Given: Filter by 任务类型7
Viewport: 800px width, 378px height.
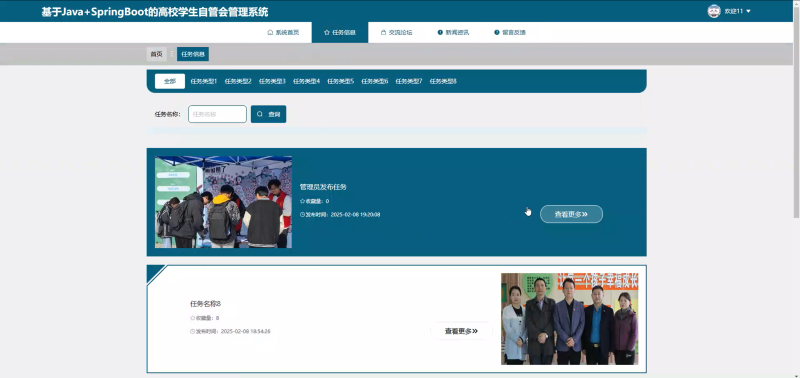Looking at the screenshot, I should pyautogui.click(x=409, y=81).
